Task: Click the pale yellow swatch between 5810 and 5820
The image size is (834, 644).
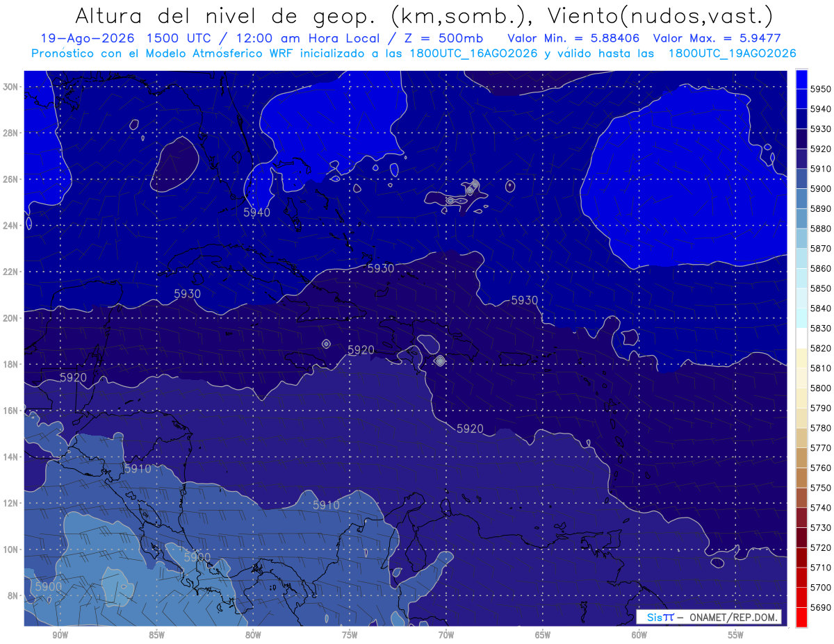Action: tap(801, 358)
